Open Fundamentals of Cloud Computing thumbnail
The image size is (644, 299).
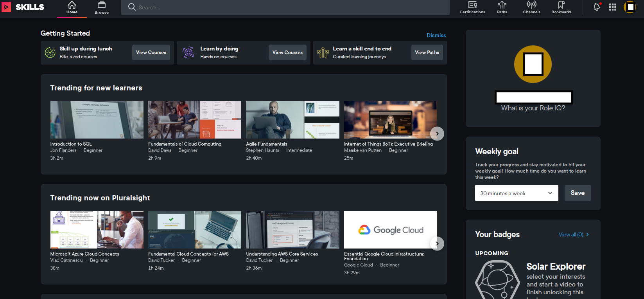click(x=195, y=120)
